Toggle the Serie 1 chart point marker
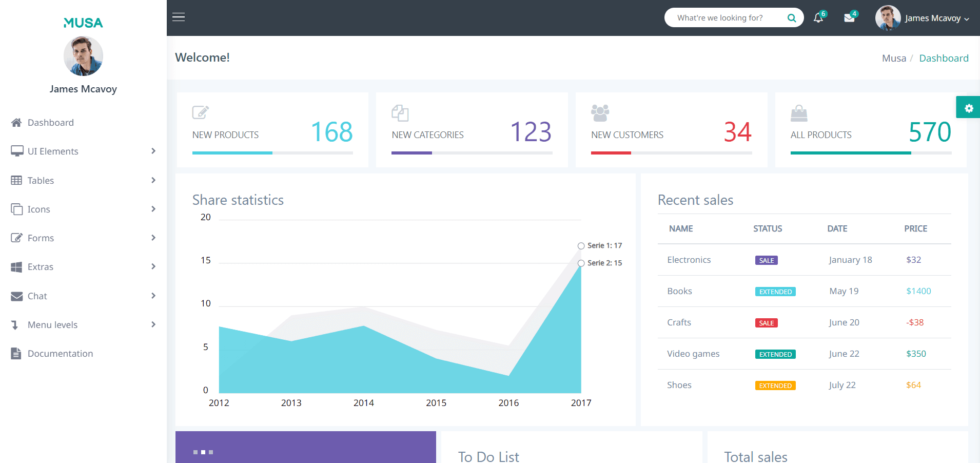 click(x=581, y=246)
